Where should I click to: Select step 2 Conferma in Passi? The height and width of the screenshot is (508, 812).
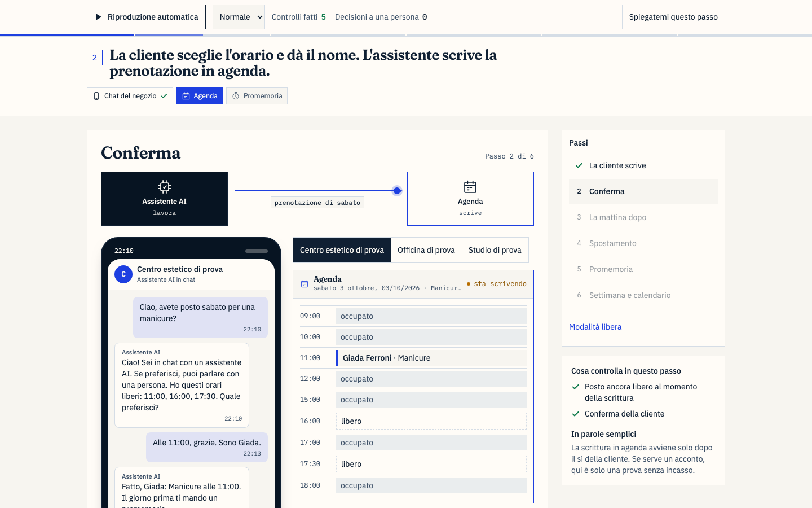tap(643, 191)
